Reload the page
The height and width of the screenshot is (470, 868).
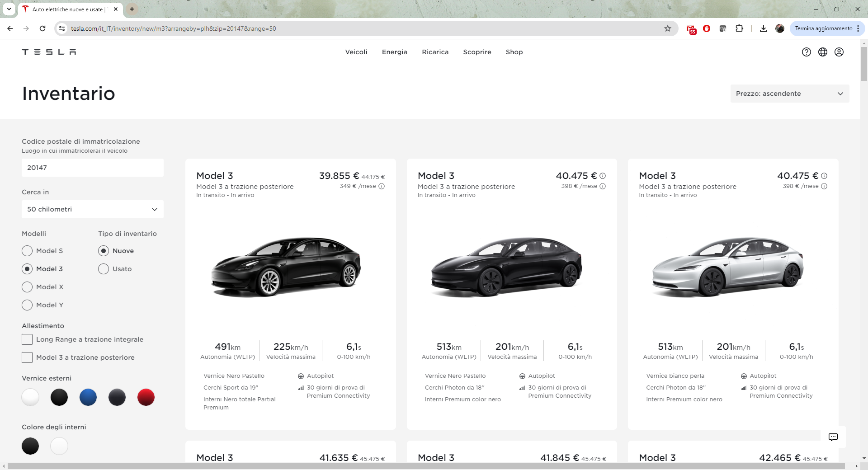(x=42, y=28)
